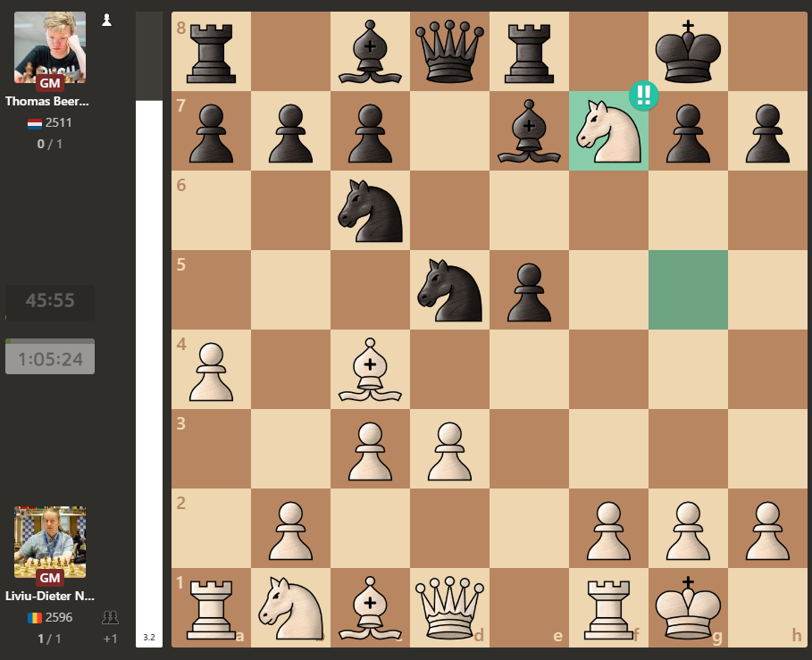This screenshot has width=812, height=660.
Task: Select the black knight on d5
Action: pos(449,289)
